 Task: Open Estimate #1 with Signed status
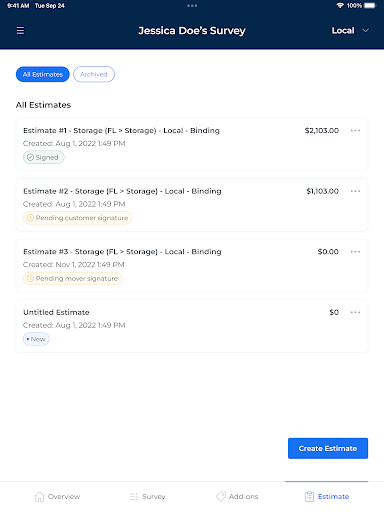click(x=192, y=144)
